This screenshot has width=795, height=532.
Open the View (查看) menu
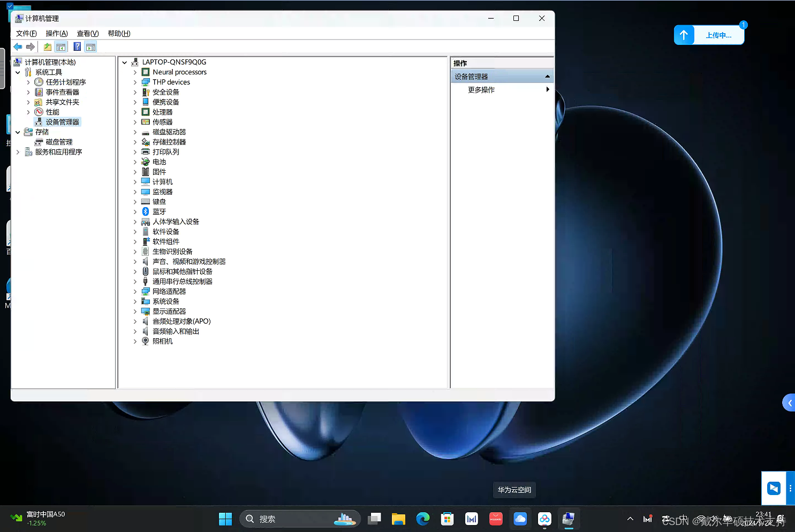[88, 33]
